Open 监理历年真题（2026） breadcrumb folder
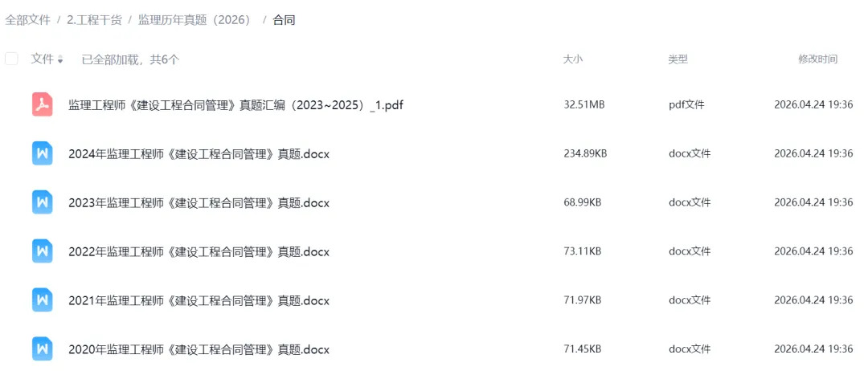This screenshot has height=371, width=868. (194, 20)
